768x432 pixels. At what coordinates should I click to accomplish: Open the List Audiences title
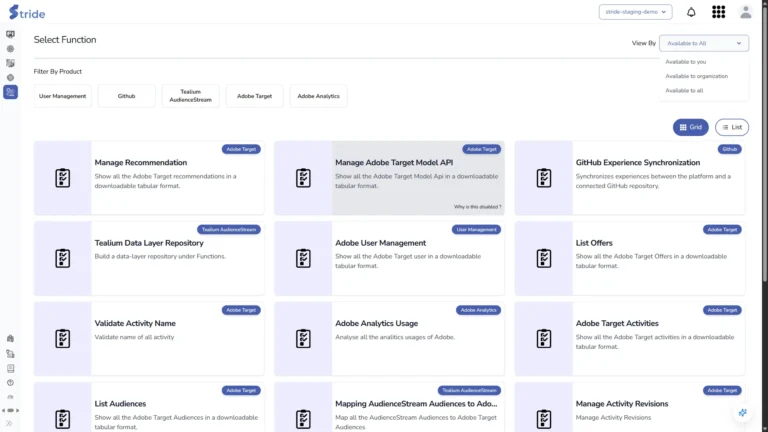pos(120,404)
